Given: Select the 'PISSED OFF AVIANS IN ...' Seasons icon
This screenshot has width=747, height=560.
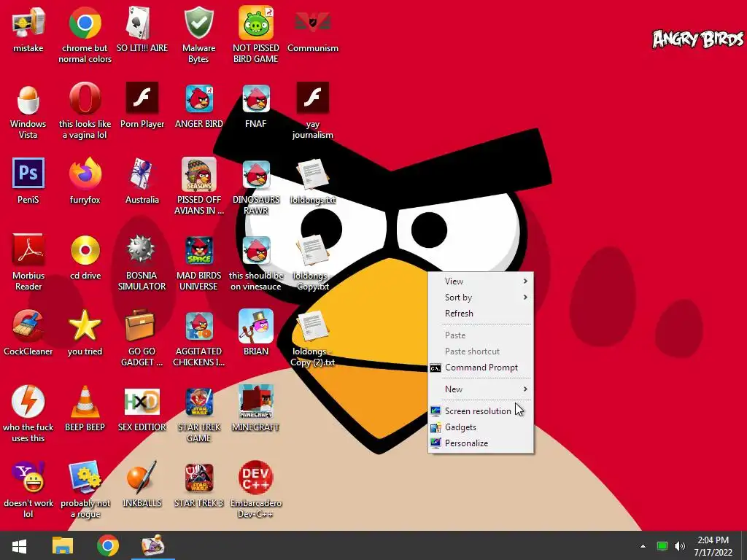Looking at the screenshot, I should pyautogui.click(x=198, y=174).
